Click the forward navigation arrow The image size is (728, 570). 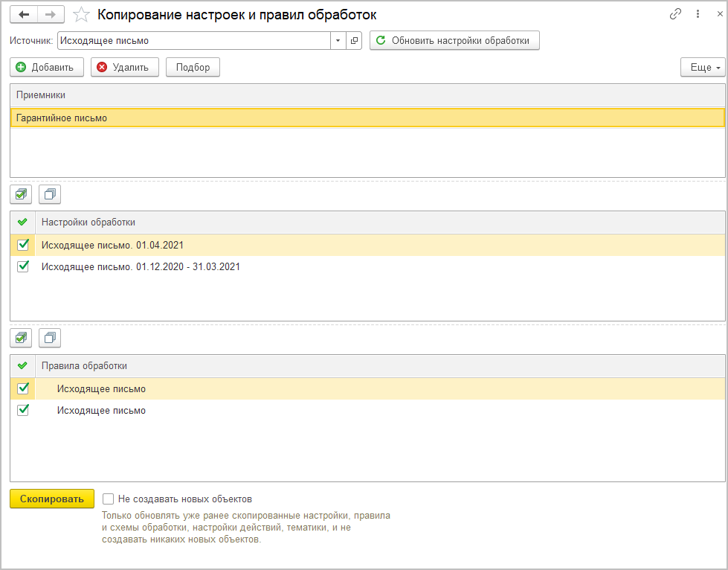point(51,14)
